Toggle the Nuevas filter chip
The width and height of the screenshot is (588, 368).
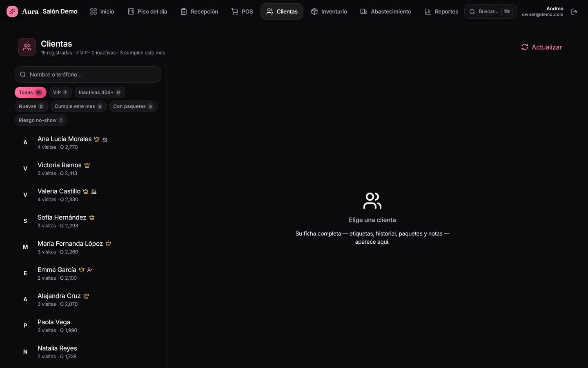pos(31,106)
